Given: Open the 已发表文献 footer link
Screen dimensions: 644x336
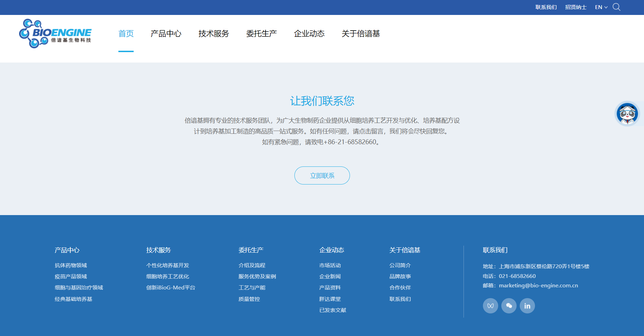Looking at the screenshot, I should pyautogui.click(x=333, y=310).
